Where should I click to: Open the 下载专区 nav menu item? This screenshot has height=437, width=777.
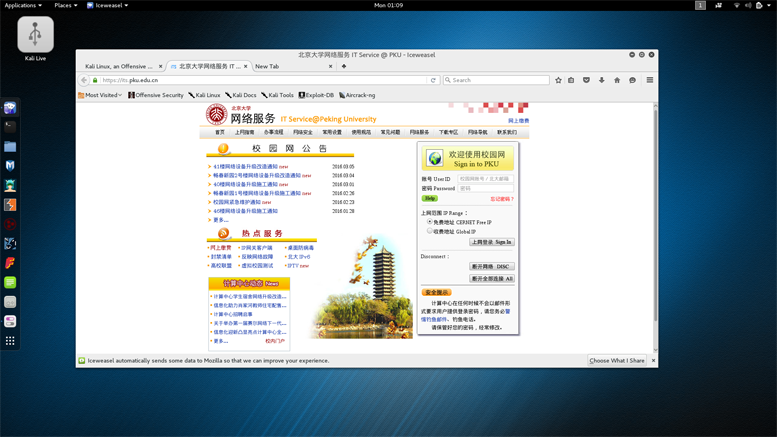click(x=448, y=132)
